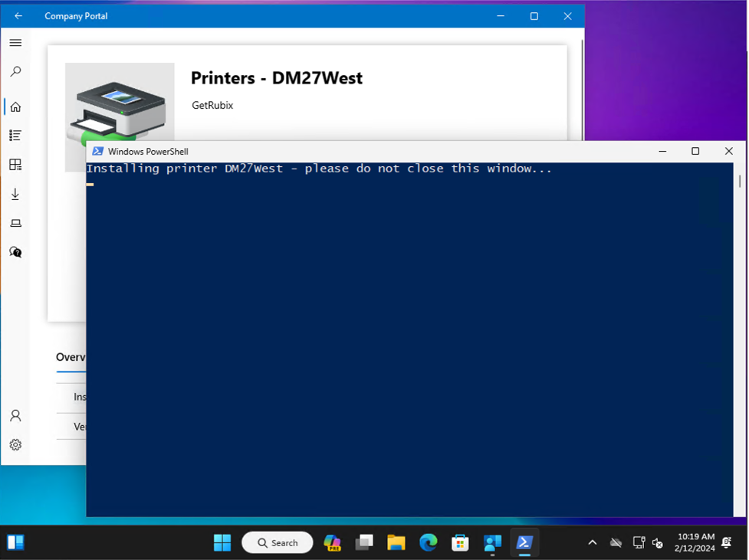Launch Microsoft Edge from taskbar
The image size is (749, 560).
click(429, 542)
